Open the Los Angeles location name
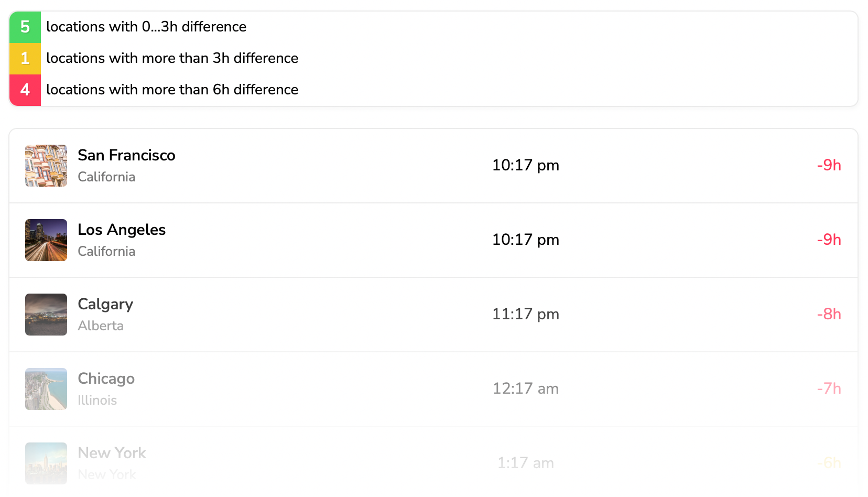This screenshot has width=868, height=497. (x=122, y=230)
